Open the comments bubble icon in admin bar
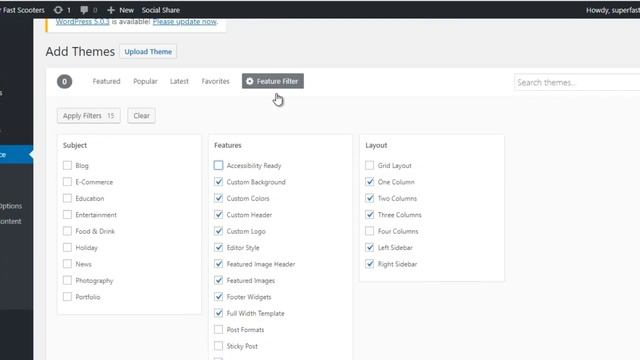The image size is (640, 360). [x=84, y=10]
